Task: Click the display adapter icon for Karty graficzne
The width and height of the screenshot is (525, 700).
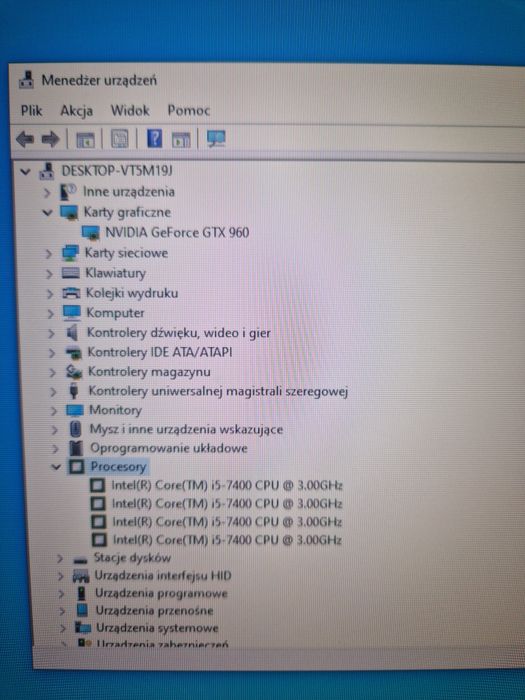Action: [69, 212]
